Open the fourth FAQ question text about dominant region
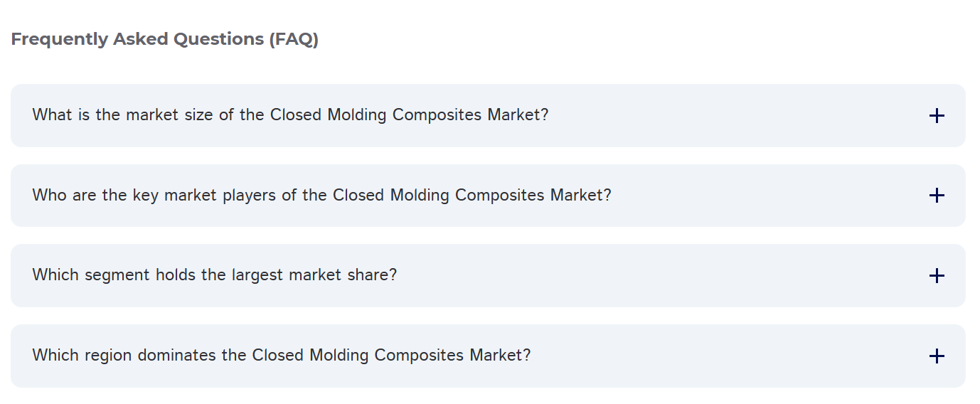The width and height of the screenshot is (980, 404). [x=281, y=355]
